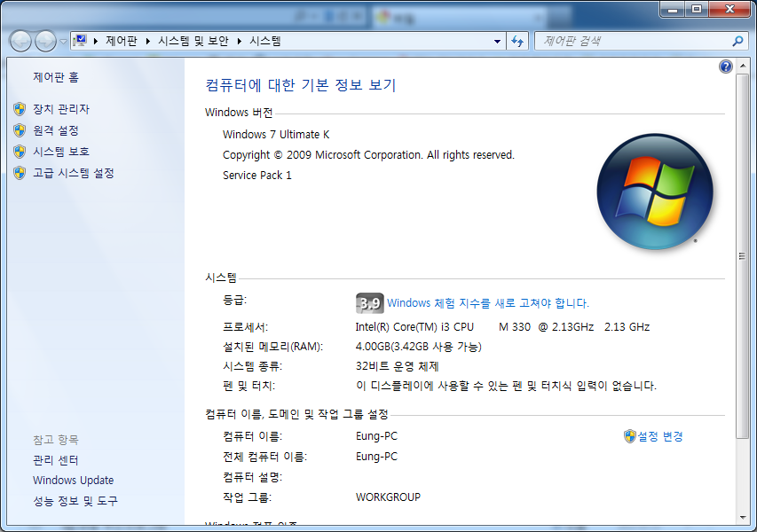Open 고급 시스템 설정 link

pos(74,173)
